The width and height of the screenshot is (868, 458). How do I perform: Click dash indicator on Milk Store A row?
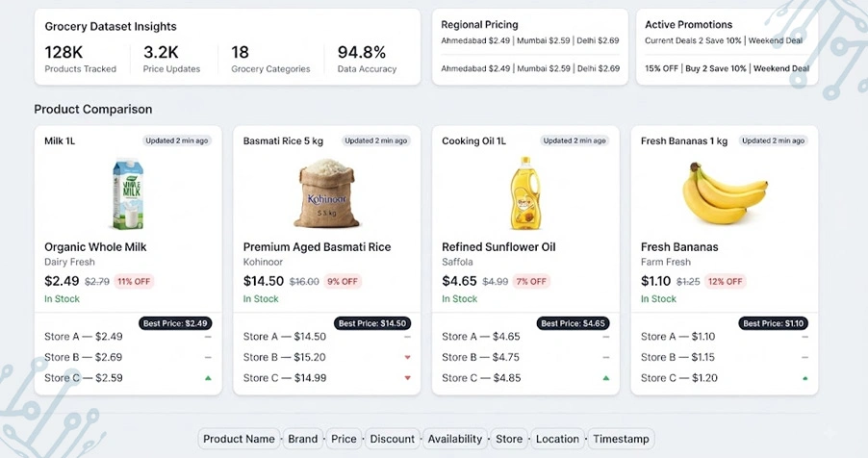208,337
